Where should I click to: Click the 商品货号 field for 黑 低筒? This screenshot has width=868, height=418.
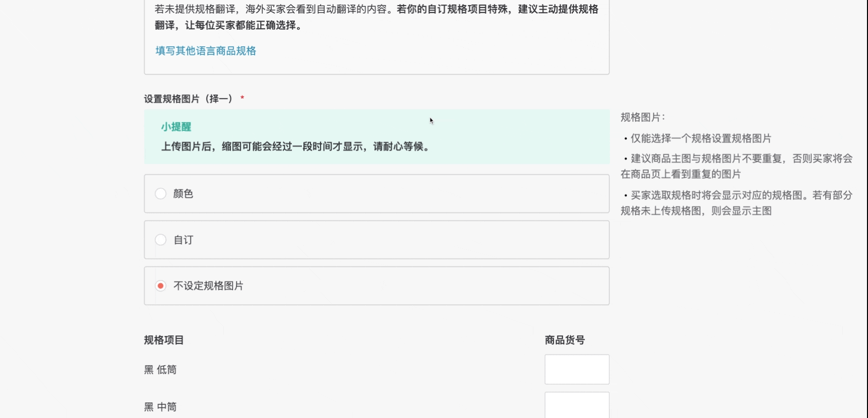[x=577, y=369]
